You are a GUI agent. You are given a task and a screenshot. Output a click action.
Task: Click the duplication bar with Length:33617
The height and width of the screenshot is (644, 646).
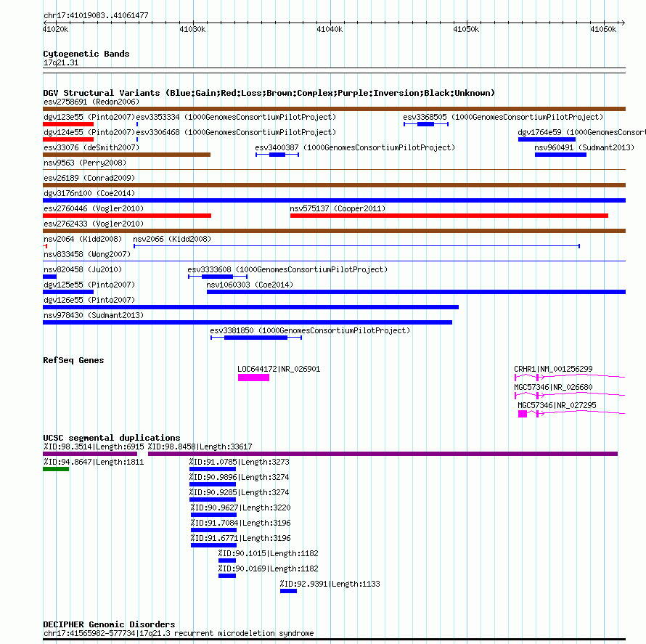pos(383,454)
